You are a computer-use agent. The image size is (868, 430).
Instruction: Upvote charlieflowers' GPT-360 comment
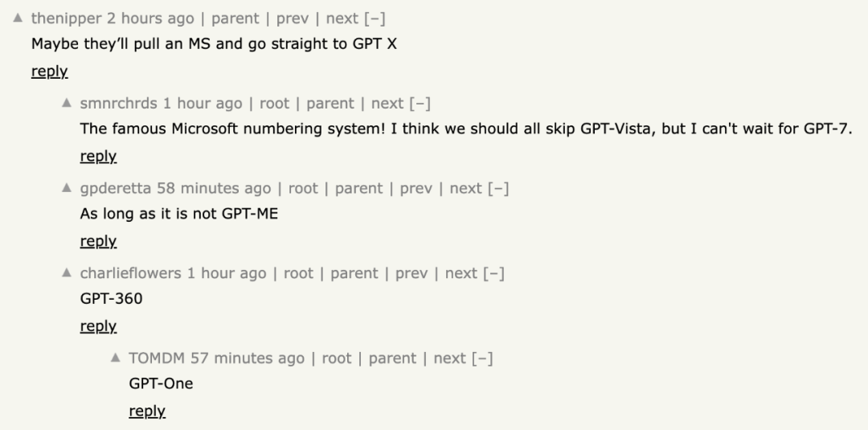pos(67,272)
